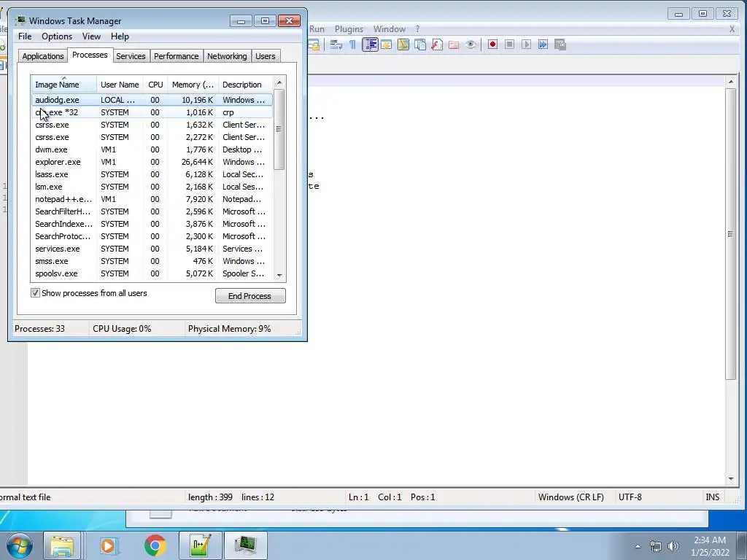Open Folder as Workspace icon

click(454, 44)
